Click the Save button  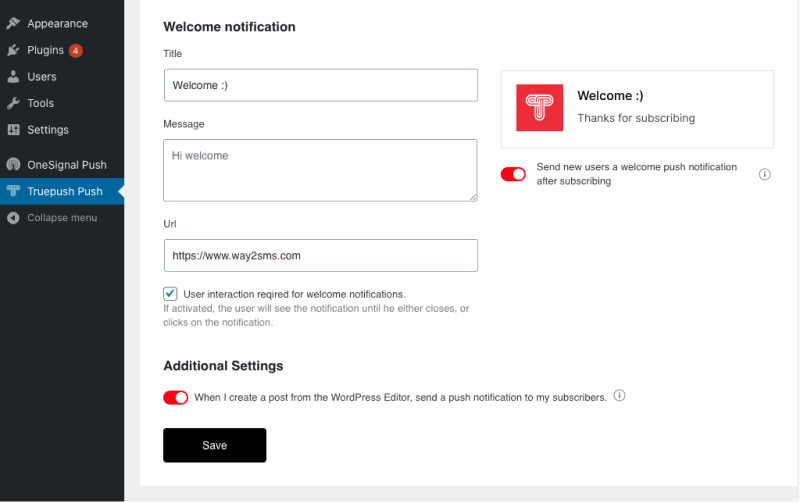tap(215, 445)
